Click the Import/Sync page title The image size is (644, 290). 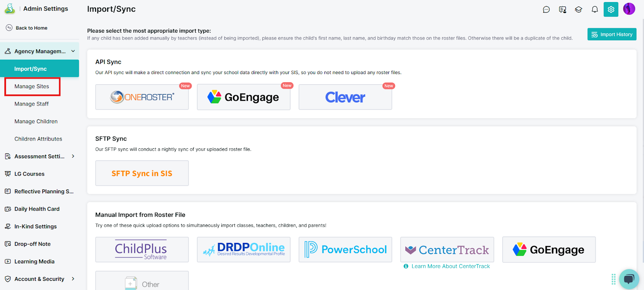click(x=111, y=9)
